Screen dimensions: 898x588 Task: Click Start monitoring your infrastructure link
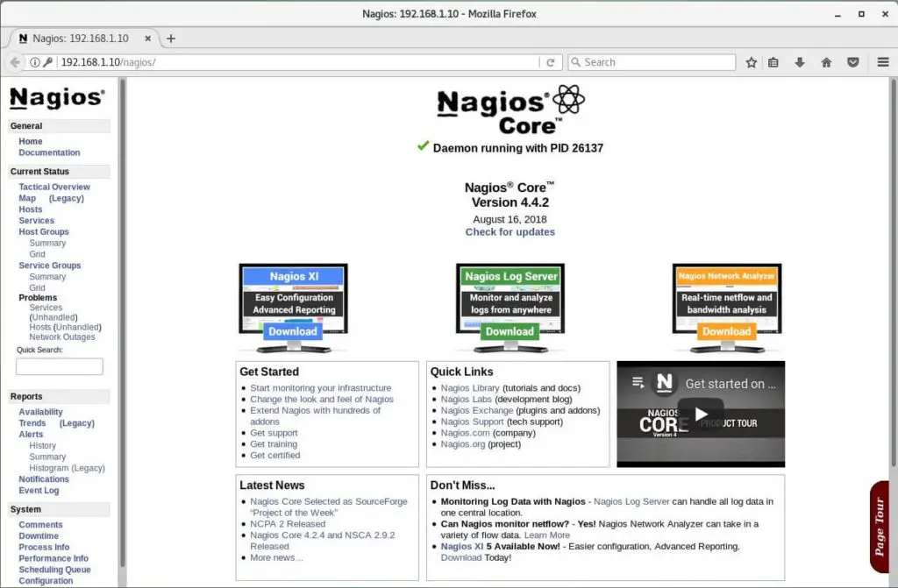click(x=321, y=388)
